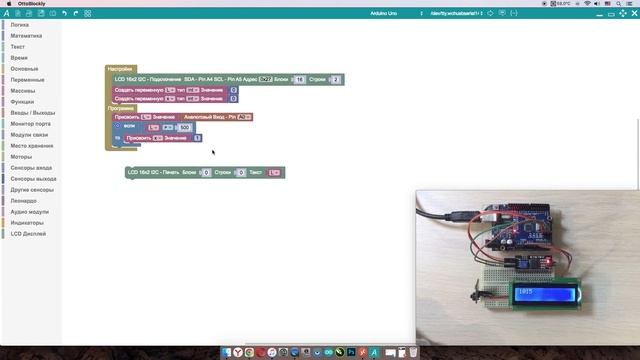Click the Блоки 0 field in Печать block

coord(206,173)
